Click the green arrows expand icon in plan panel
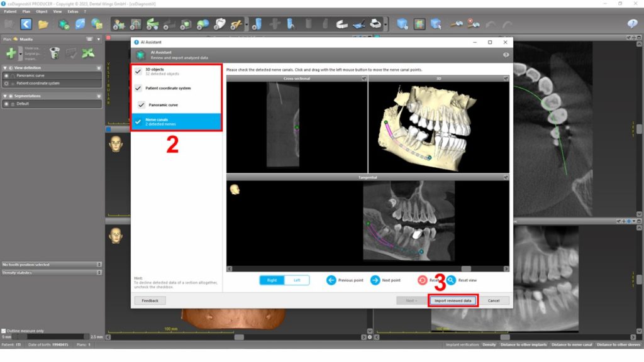The height and width of the screenshot is (362, 644). click(87, 53)
